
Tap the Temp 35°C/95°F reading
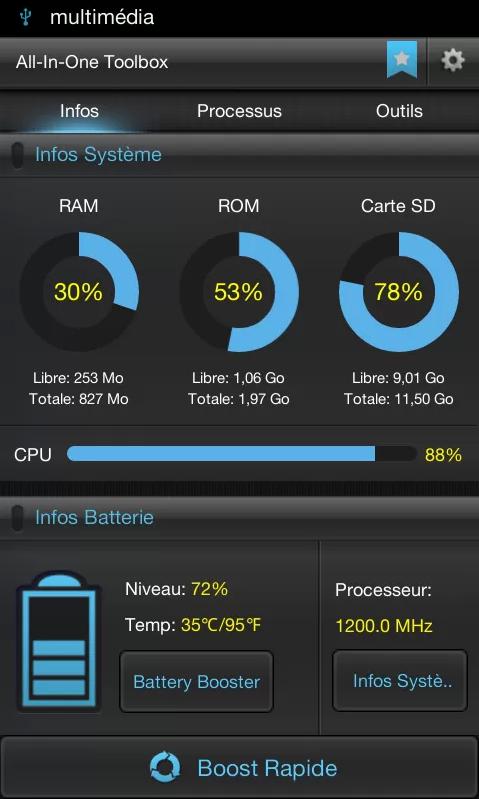pos(193,625)
